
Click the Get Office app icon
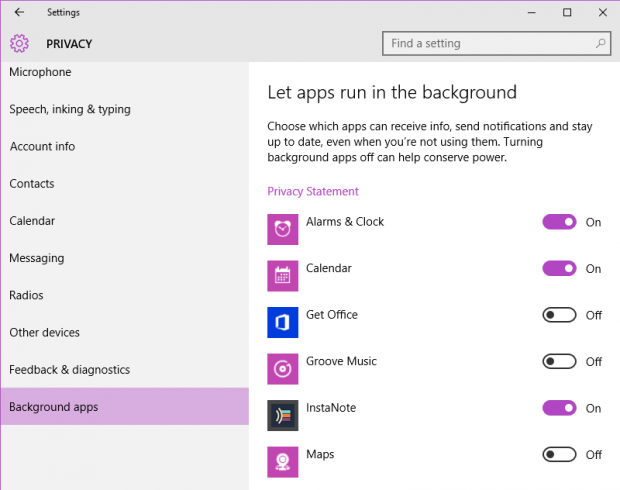point(282,322)
